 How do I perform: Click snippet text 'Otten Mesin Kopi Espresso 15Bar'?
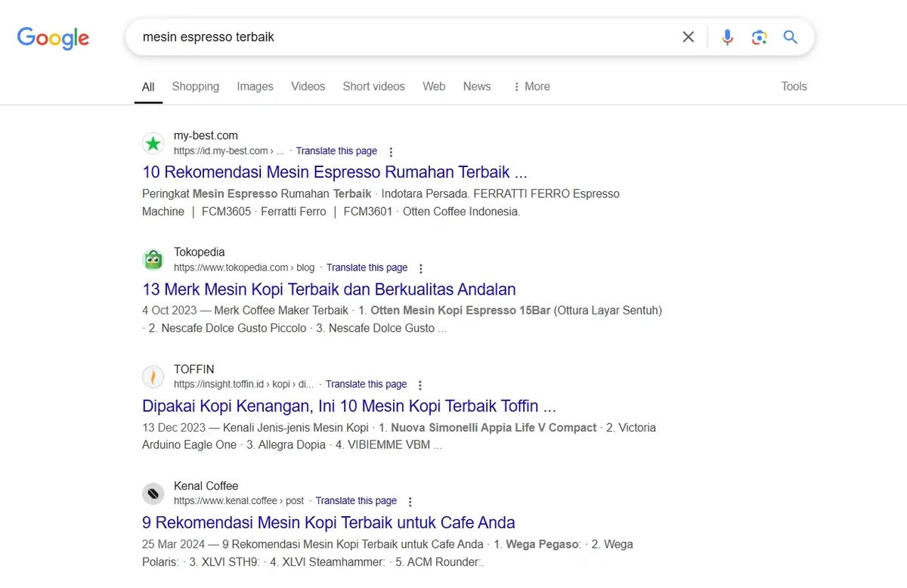[461, 311]
